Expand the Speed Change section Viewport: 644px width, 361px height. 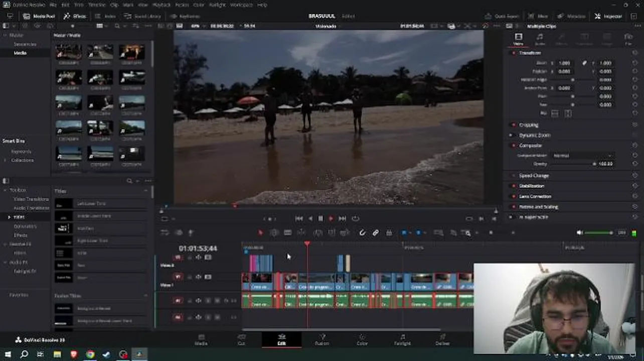click(534, 176)
